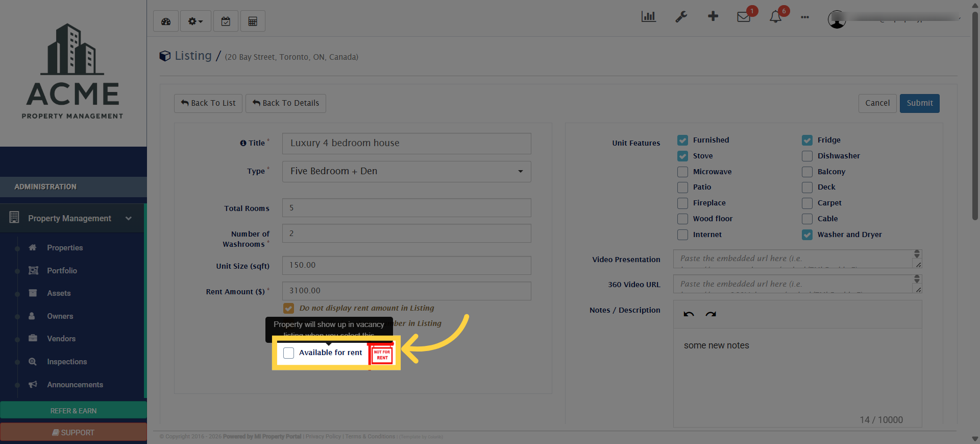The image size is (980, 444).
Task: Collapse the Property Management menu
Action: point(72,219)
